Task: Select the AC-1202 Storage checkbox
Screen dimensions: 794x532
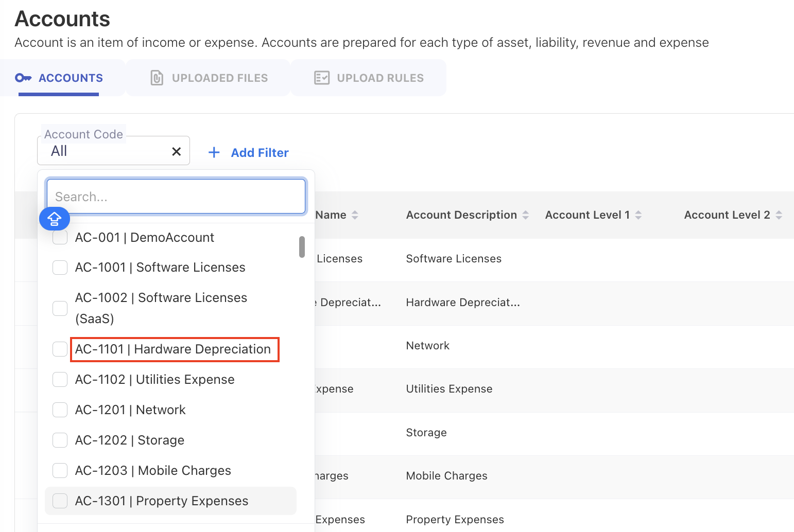Action: [60, 440]
